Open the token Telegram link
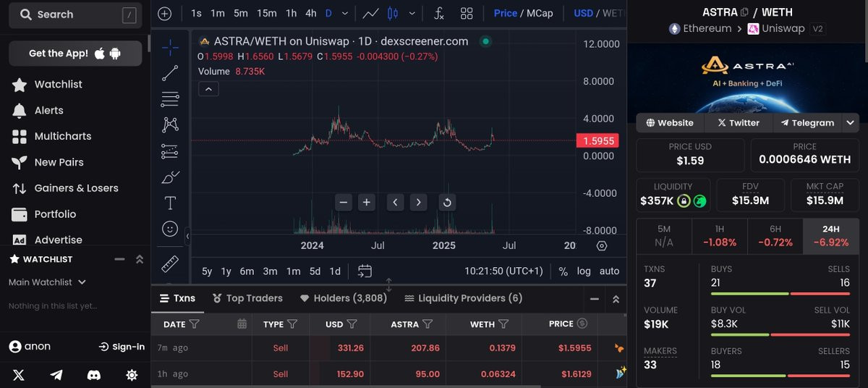The image size is (868, 388). click(807, 123)
